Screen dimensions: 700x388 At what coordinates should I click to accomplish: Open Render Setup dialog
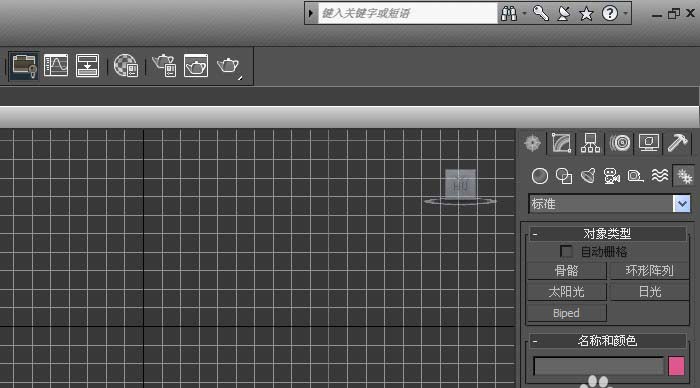[164, 66]
